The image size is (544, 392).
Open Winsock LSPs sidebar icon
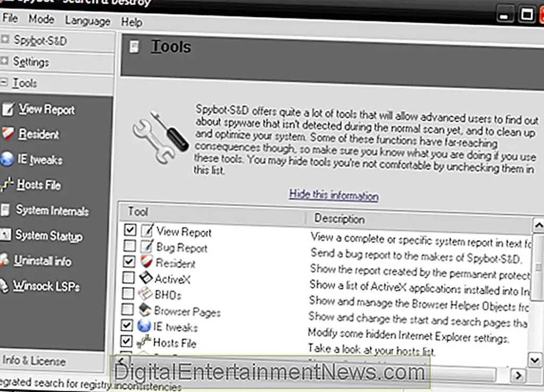point(6,286)
